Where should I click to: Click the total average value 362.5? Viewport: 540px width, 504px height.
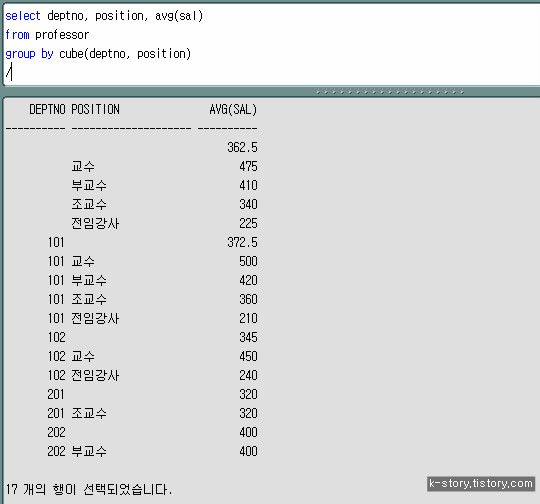242,147
